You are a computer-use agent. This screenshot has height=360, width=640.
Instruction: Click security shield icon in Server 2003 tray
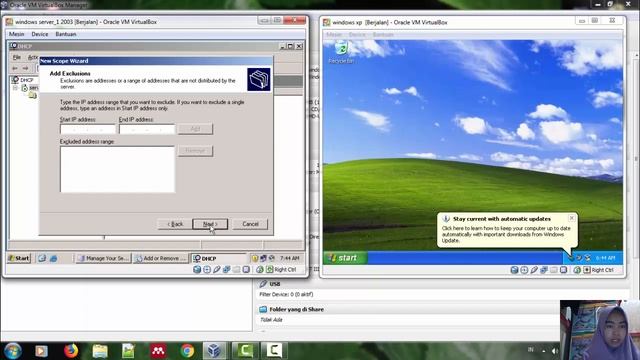(x=255, y=258)
